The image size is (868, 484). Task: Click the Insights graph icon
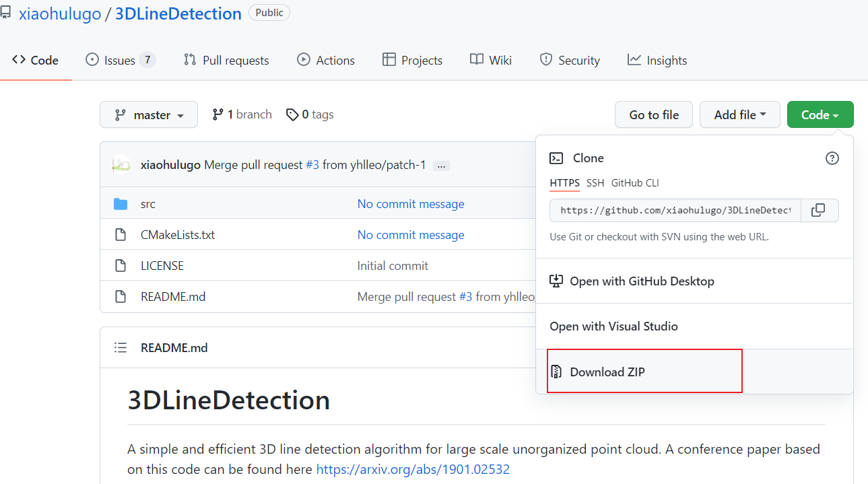tap(634, 59)
